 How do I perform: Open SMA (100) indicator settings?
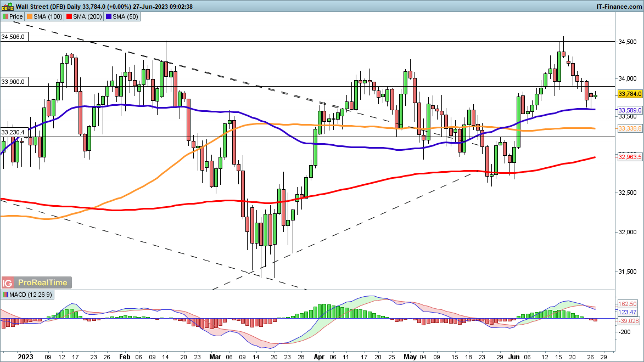tap(44, 16)
